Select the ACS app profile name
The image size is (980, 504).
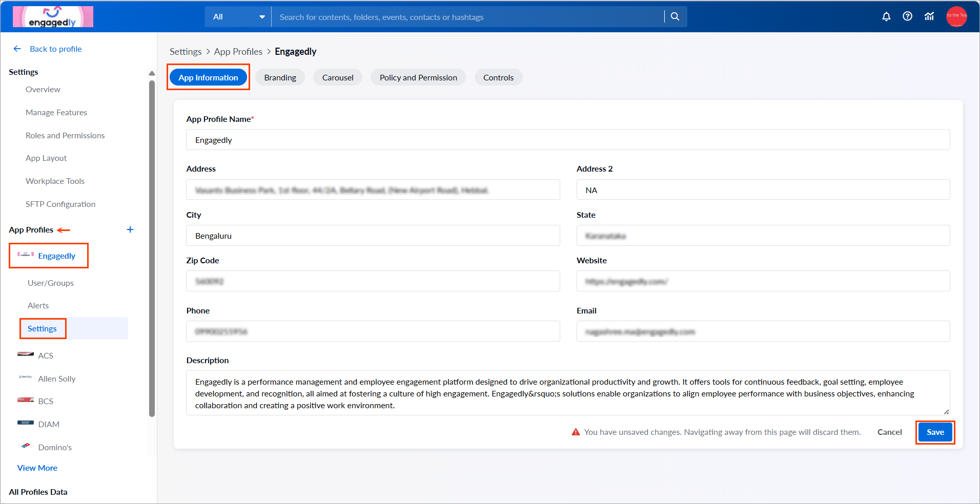click(x=46, y=355)
